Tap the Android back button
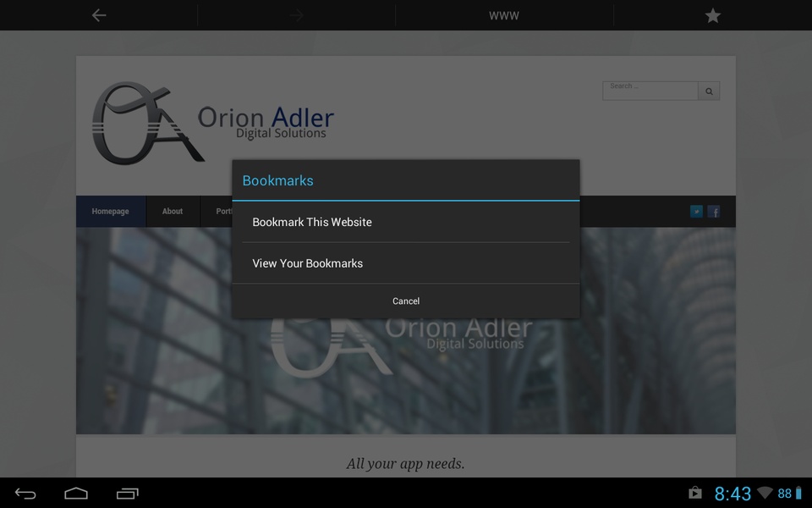Image resolution: width=812 pixels, height=508 pixels. click(25, 494)
